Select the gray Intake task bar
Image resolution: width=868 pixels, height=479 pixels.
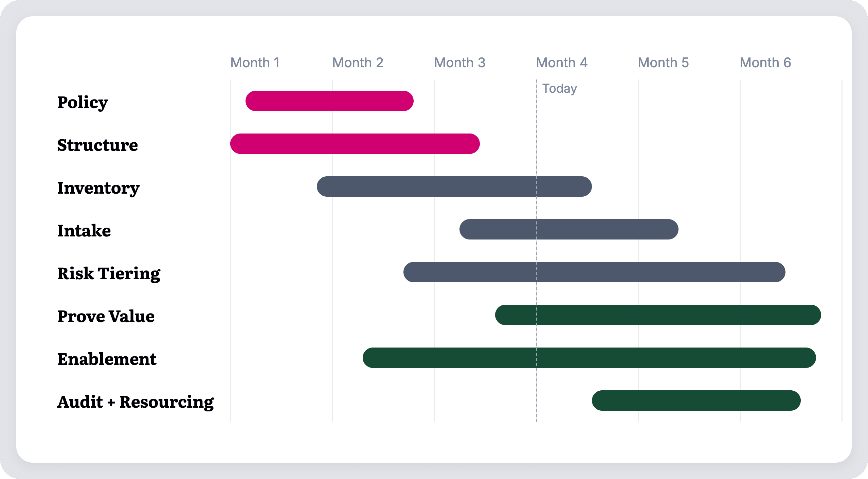click(x=569, y=229)
